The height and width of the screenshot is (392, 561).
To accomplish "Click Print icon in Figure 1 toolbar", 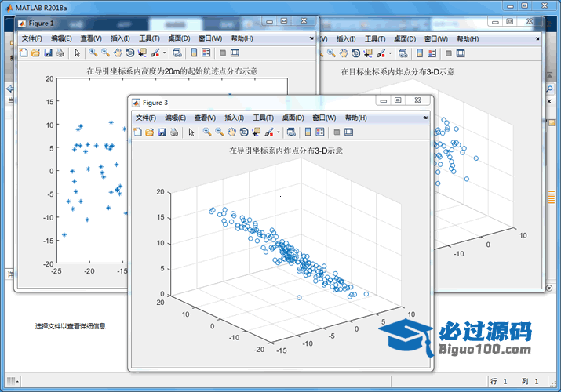I will (x=60, y=53).
